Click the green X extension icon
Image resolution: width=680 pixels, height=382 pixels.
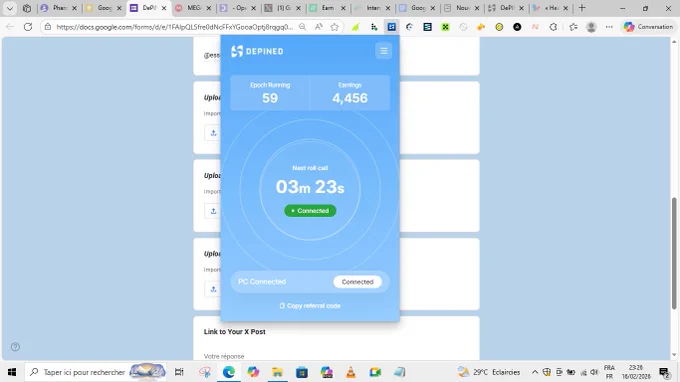tap(445, 27)
